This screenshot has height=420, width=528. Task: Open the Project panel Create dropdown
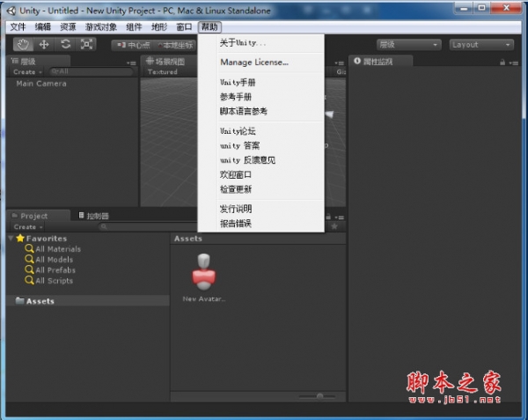[x=28, y=226]
